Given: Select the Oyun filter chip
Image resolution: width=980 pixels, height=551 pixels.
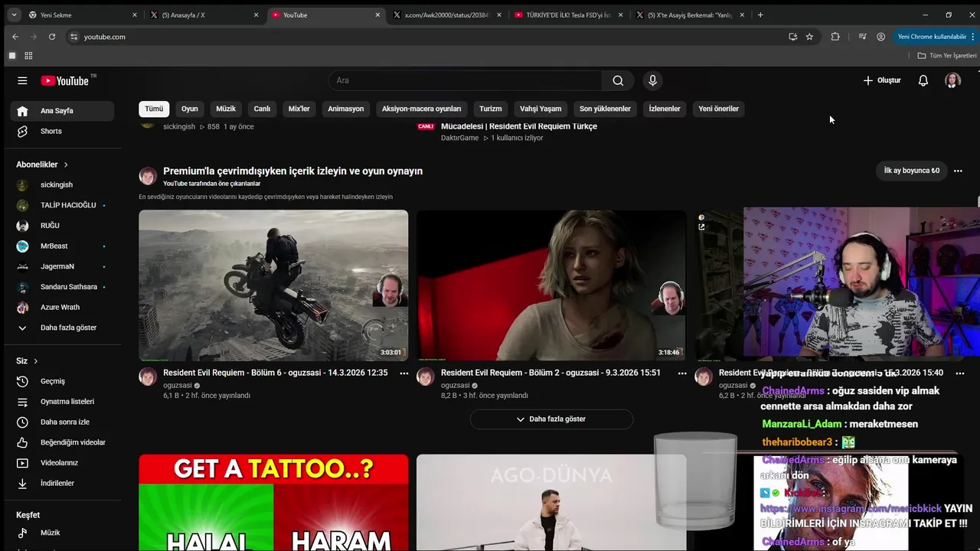Looking at the screenshot, I should pos(190,109).
